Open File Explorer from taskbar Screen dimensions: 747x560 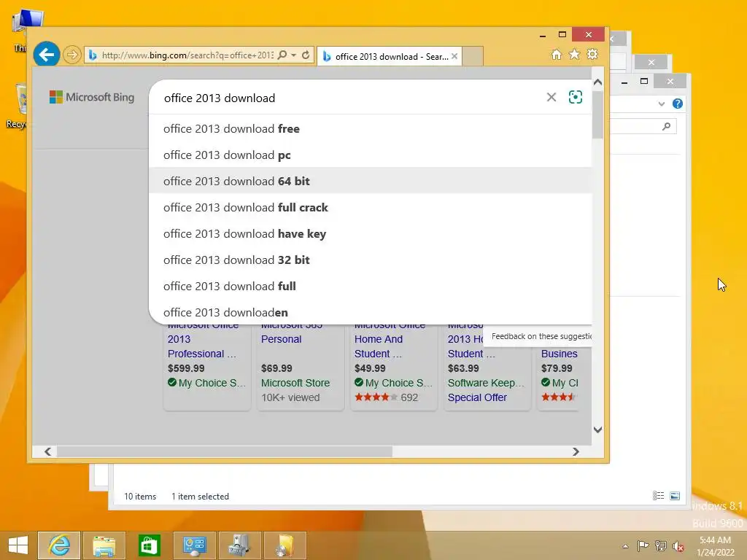(104, 545)
